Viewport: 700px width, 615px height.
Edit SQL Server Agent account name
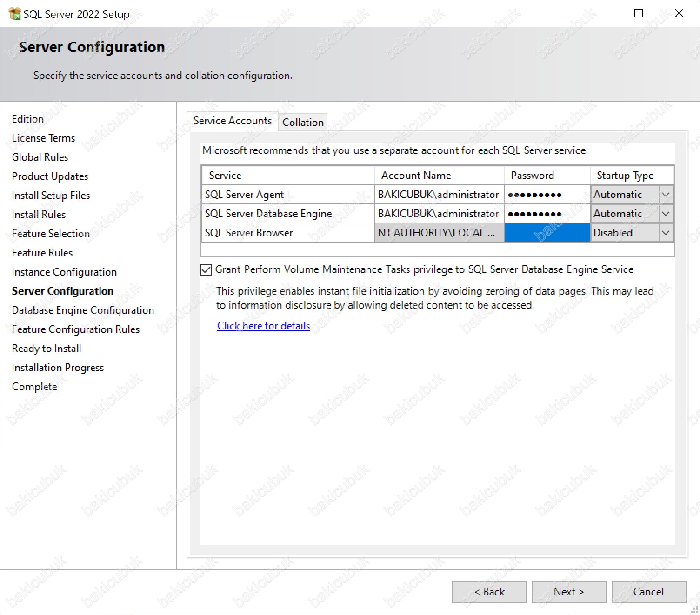(439, 195)
